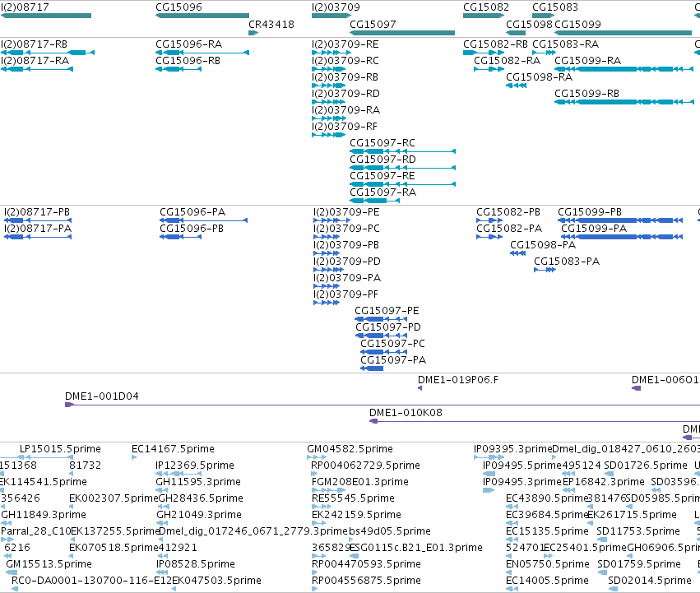This screenshot has height=593, width=700.
Task: Click EST GM04582.5prime
Action: tap(317, 457)
